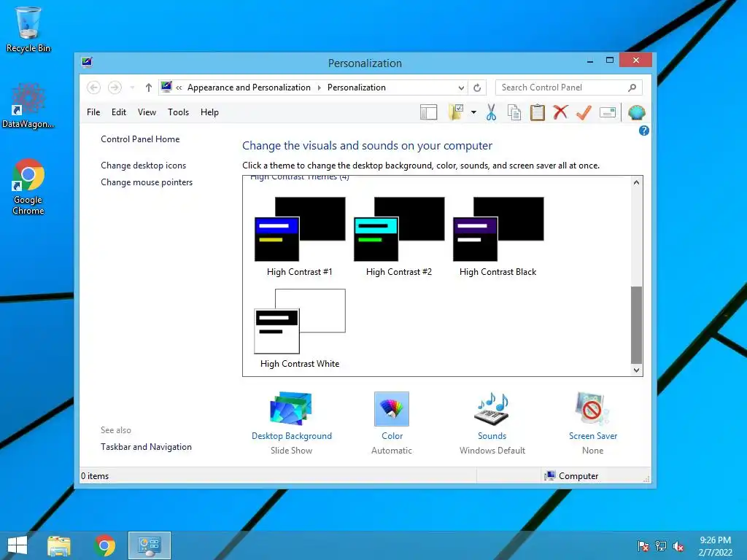The image size is (747, 560).
Task: Click the Personalization window title icon
Action: (x=87, y=63)
